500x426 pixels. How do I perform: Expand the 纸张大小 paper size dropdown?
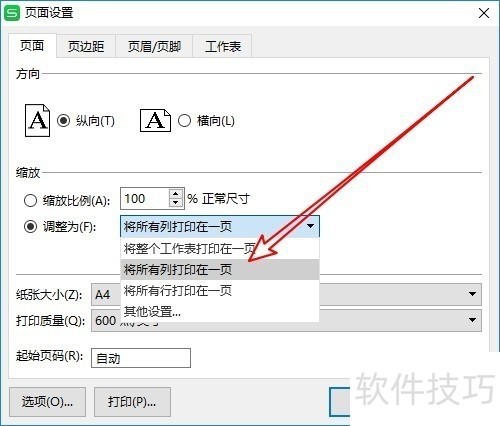pyautogui.click(x=472, y=294)
